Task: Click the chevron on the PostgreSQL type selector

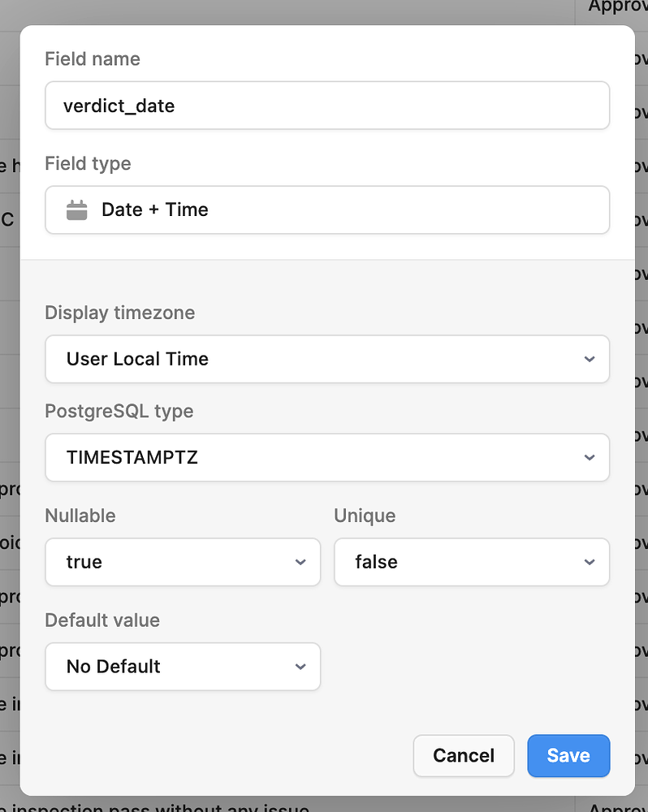Action: coord(590,457)
